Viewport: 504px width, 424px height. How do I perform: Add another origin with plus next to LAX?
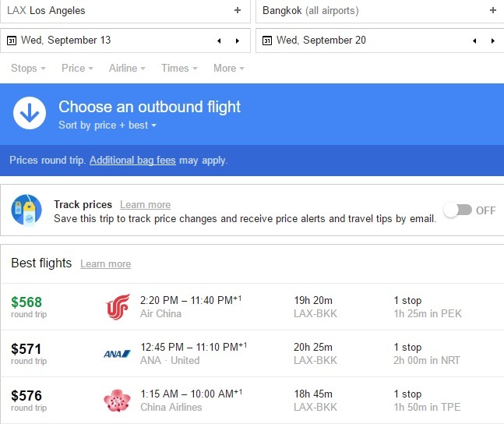(238, 10)
